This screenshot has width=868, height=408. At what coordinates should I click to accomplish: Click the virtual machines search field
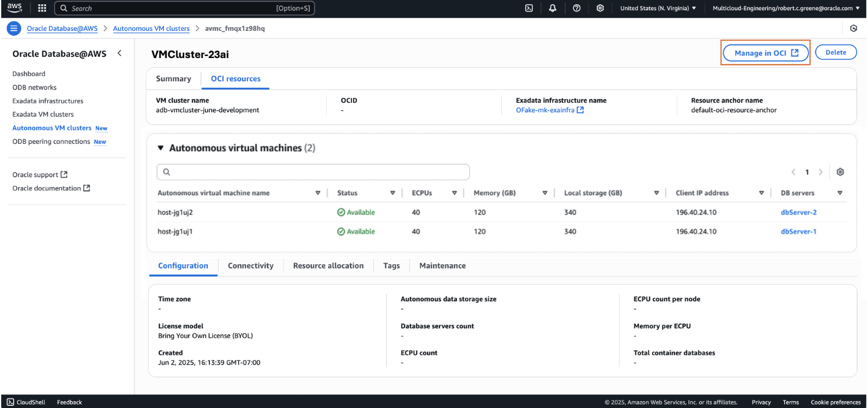pos(313,172)
